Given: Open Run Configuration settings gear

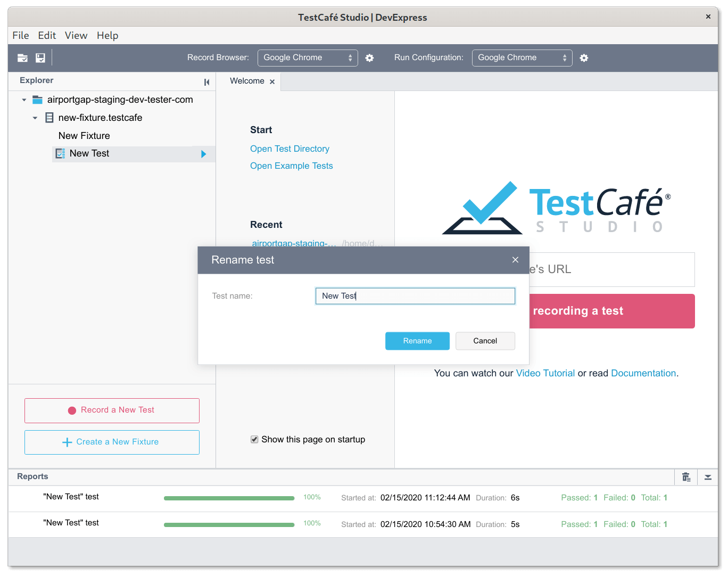Looking at the screenshot, I should (x=584, y=58).
